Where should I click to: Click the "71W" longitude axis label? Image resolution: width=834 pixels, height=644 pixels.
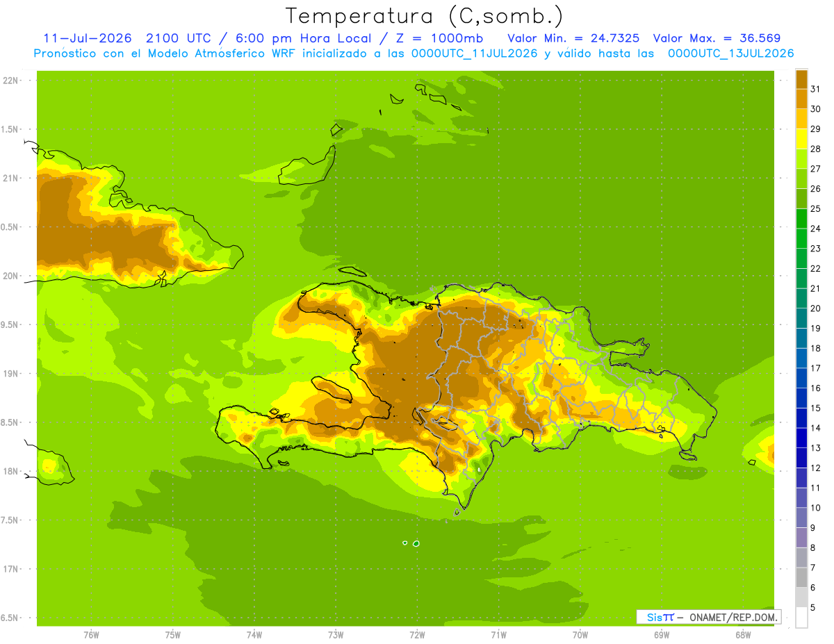[x=498, y=635]
